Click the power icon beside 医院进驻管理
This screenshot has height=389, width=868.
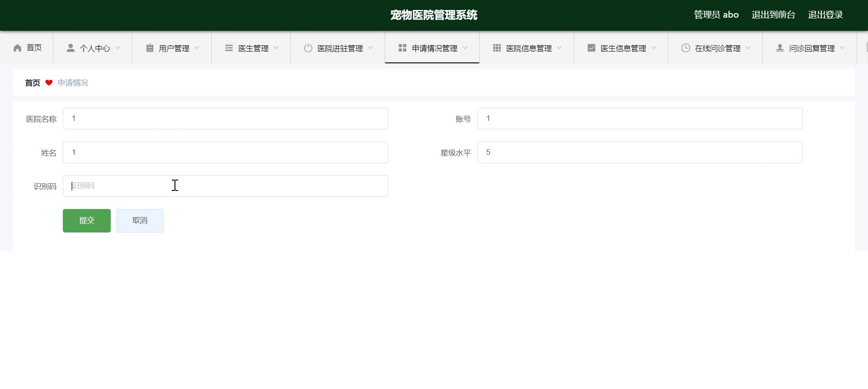(308, 48)
